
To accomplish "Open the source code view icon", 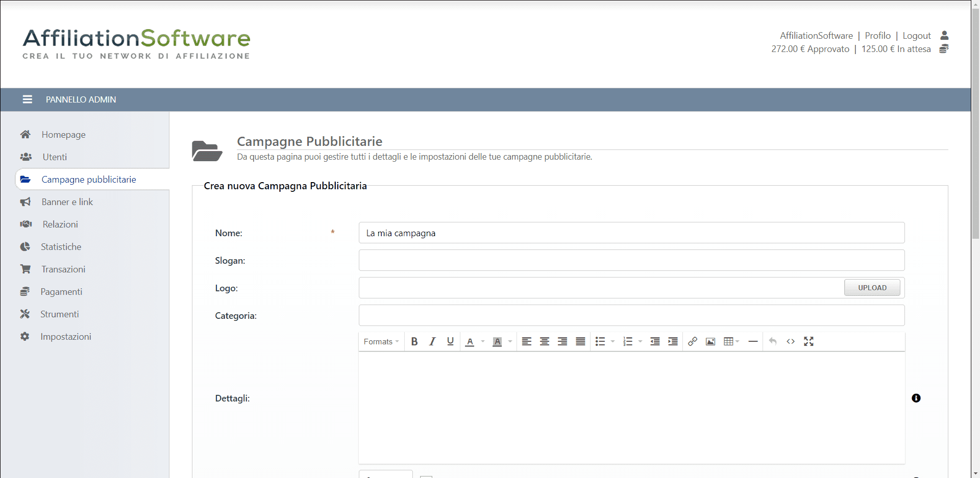I will 790,342.
